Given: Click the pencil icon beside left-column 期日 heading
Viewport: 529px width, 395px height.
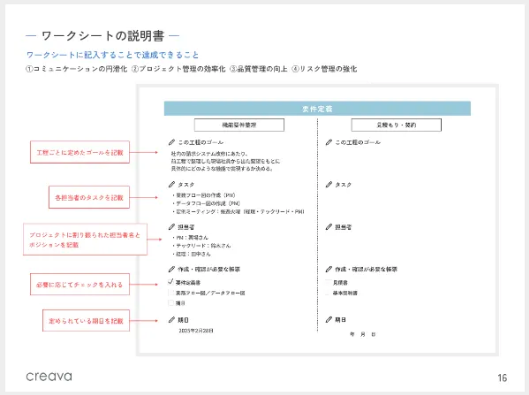Looking at the screenshot, I should tap(171, 320).
